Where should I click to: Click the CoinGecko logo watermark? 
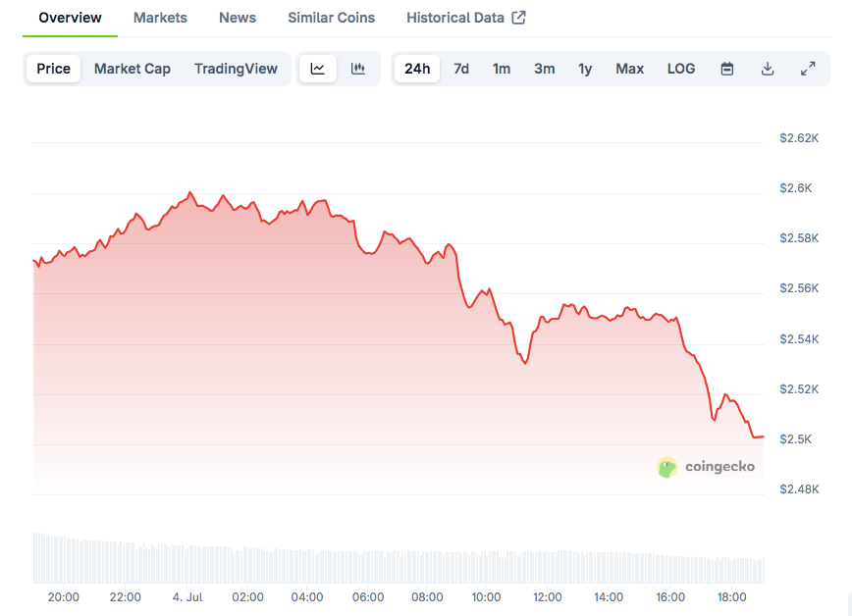click(707, 467)
